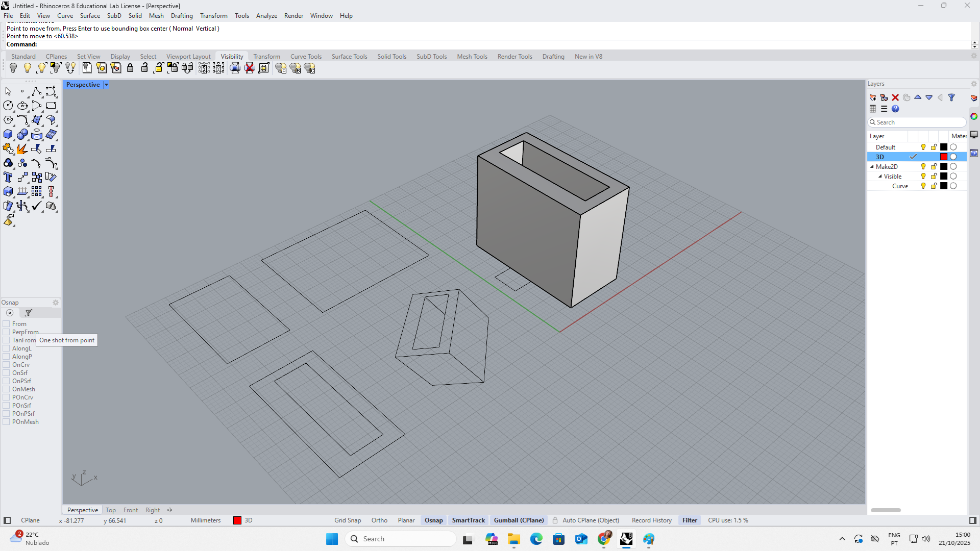Toggle the Default layer lock icon
The height and width of the screenshot is (551, 980).
click(x=934, y=147)
